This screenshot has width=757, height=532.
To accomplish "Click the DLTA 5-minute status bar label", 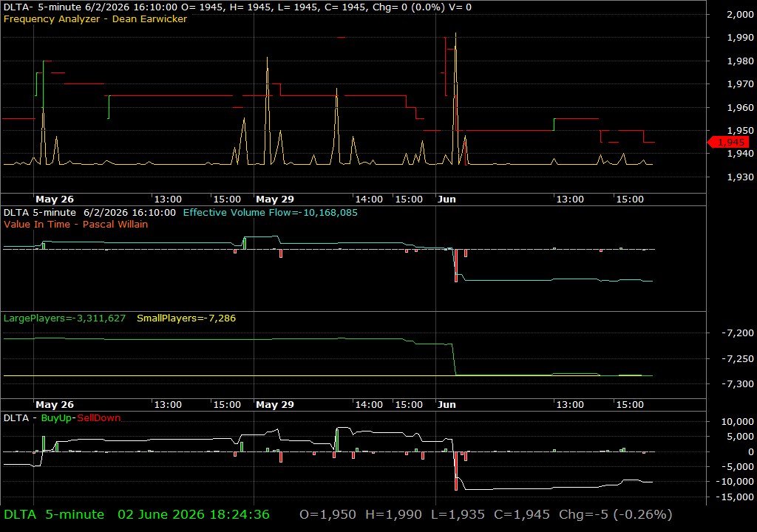I will click(53, 514).
